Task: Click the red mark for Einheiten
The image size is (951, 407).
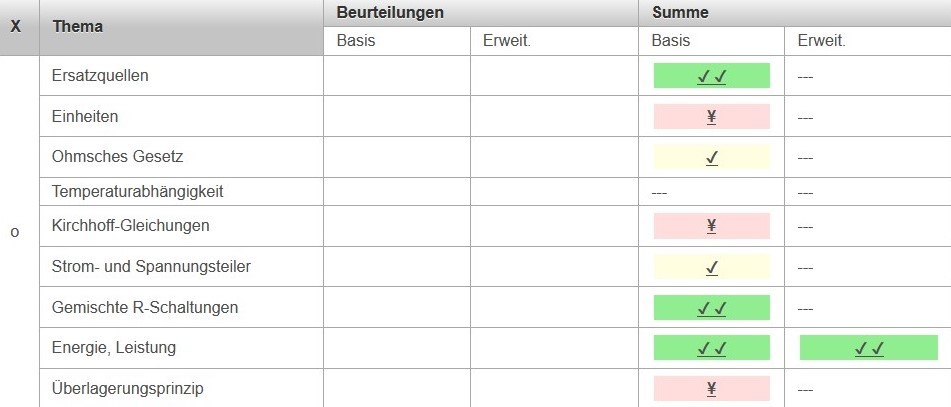Action: [x=711, y=117]
